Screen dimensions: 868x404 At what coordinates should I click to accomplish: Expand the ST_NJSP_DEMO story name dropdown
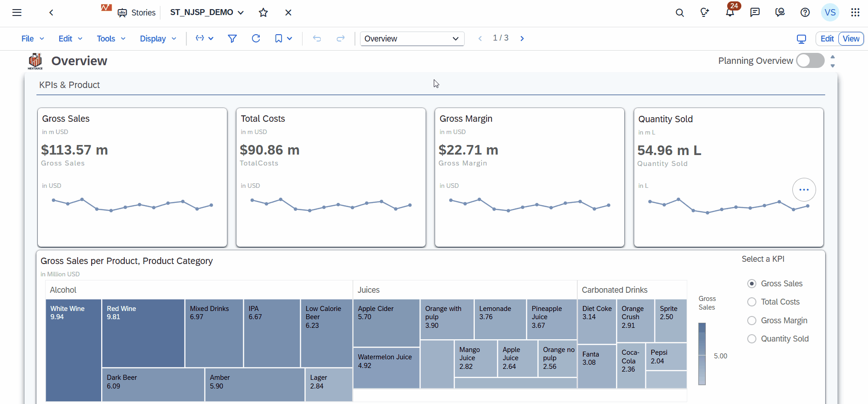pyautogui.click(x=241, y=13)
